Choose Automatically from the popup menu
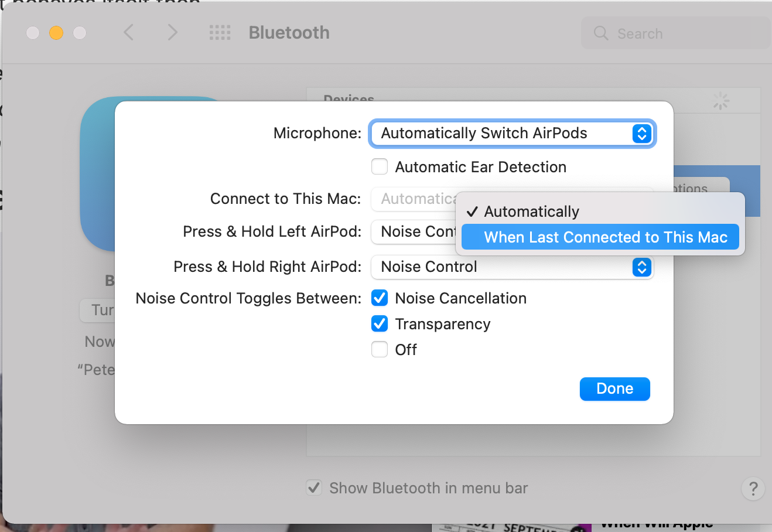Viewport: 772px width, 532px height. point(600,212)
